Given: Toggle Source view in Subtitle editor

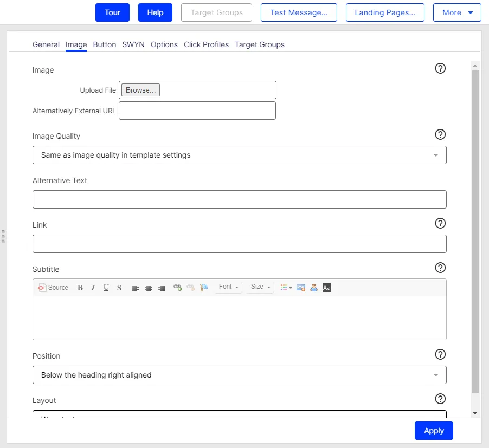Looking at the screenshot, I should (53, 288).
